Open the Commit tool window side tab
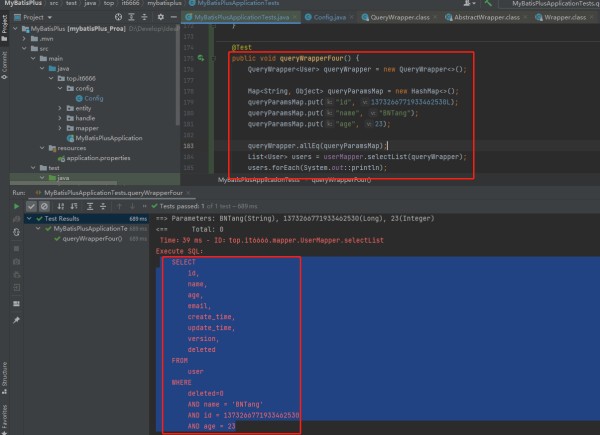600x435 pixels. point(5,64)
